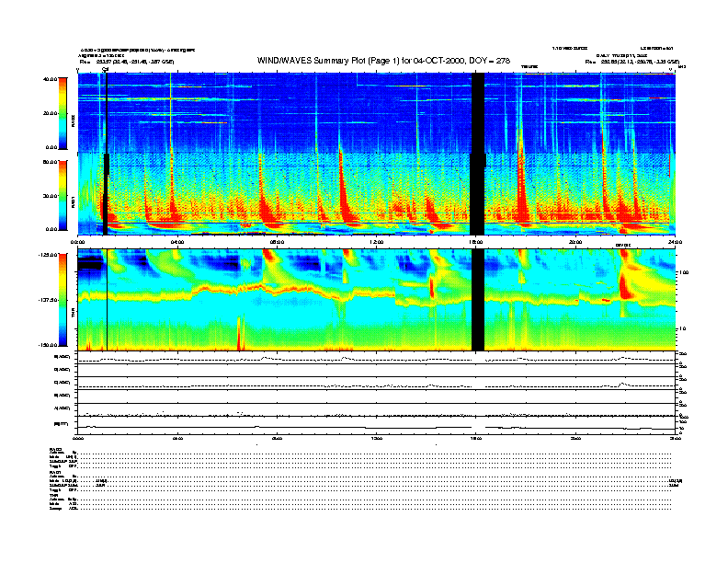Screen dimensions: 728x563
Task: Select the TNR color scale bar
Action: (63, 300)
